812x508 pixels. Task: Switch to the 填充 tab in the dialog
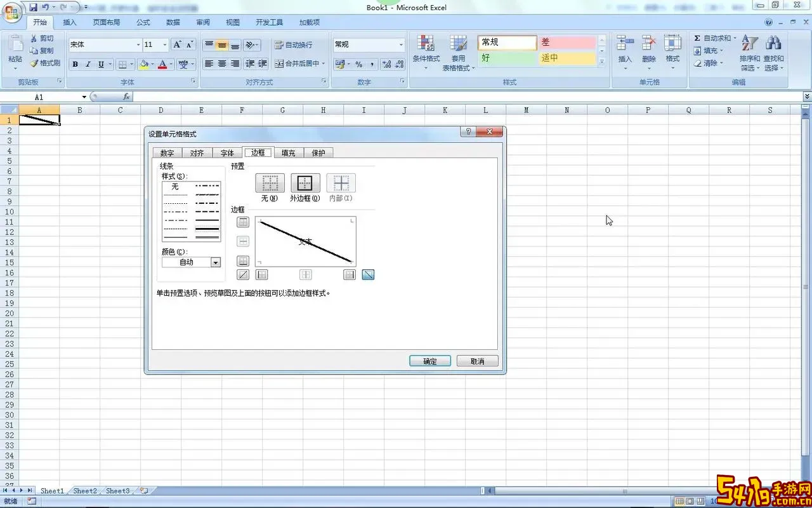pos(288,153)
